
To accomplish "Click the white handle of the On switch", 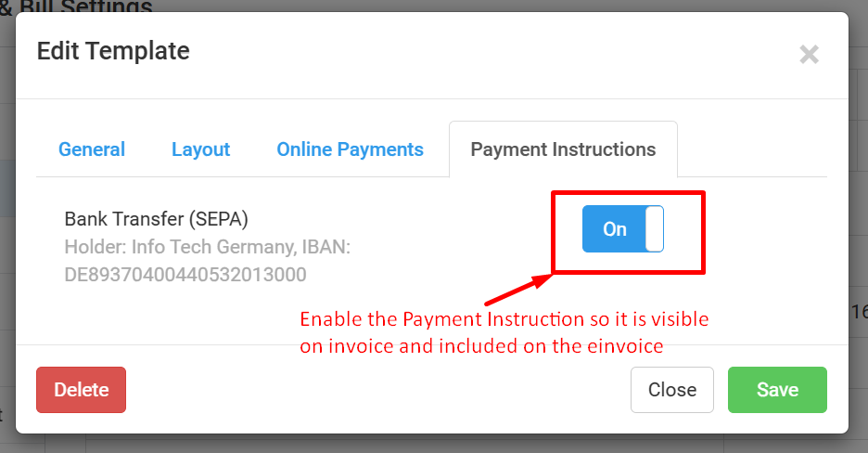I will tap(654, 229).
